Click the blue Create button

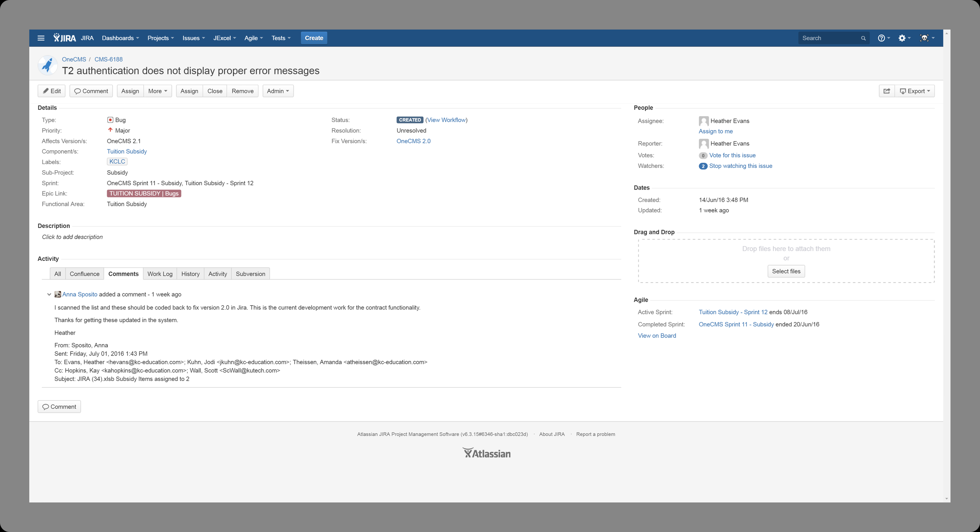(x=314, y=38)
